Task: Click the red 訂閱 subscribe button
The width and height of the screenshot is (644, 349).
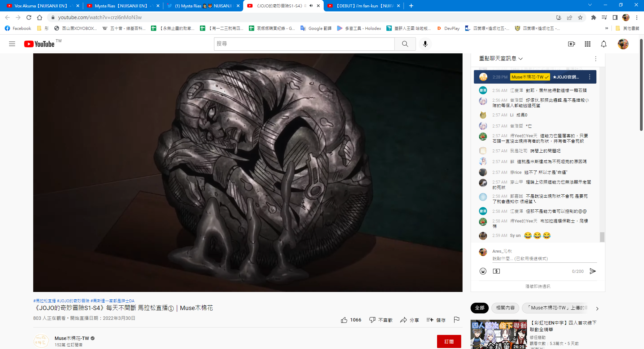Action: coord(449,341)
